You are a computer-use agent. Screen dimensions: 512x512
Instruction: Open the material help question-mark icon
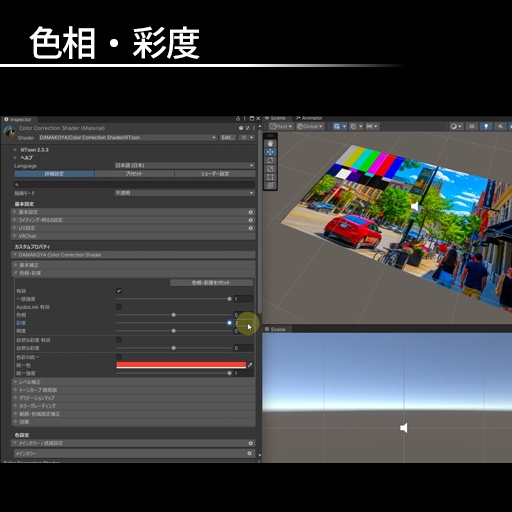241,128
